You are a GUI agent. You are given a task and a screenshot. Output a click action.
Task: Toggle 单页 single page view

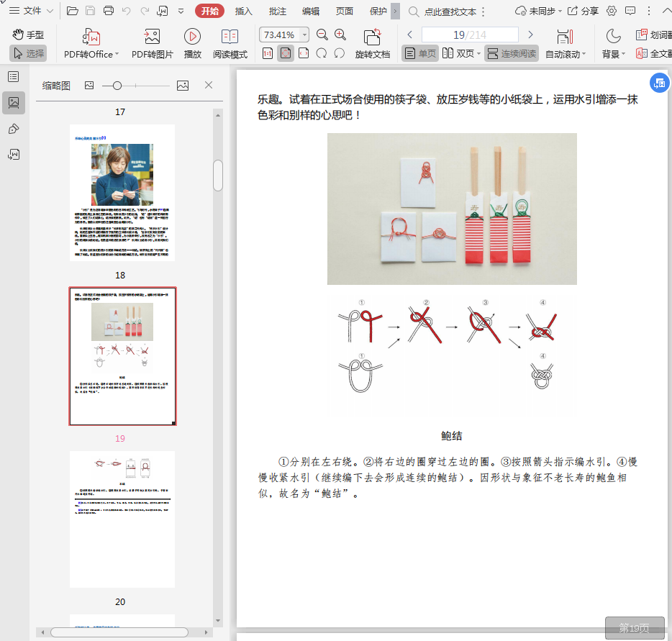click(420, 53)
